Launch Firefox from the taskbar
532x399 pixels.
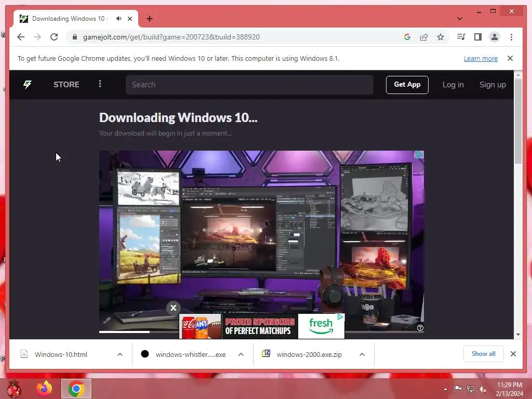[x=45, y=389]
